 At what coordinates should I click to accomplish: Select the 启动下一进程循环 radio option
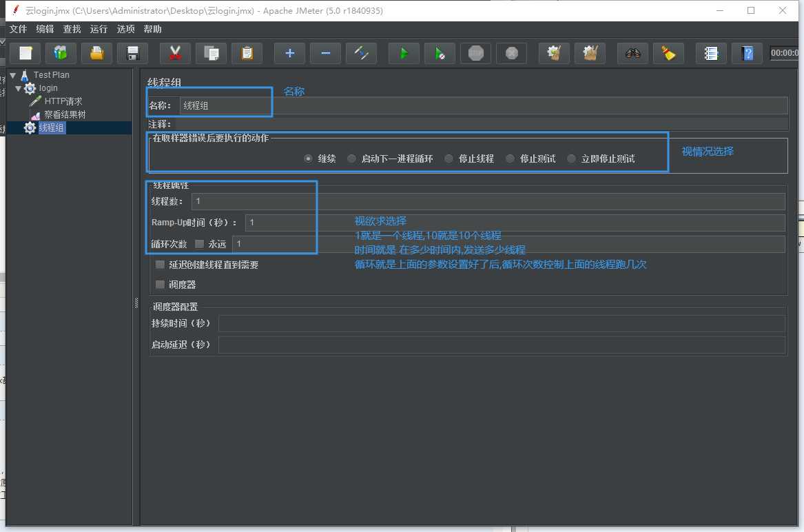tap(351, 158)
